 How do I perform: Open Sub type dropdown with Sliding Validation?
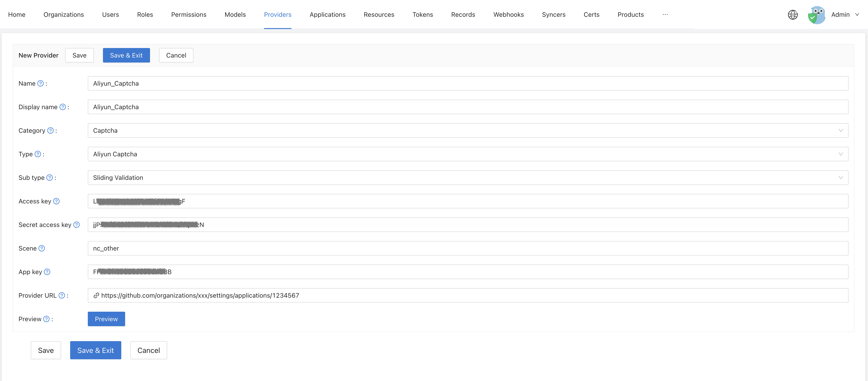coord(468,178)
